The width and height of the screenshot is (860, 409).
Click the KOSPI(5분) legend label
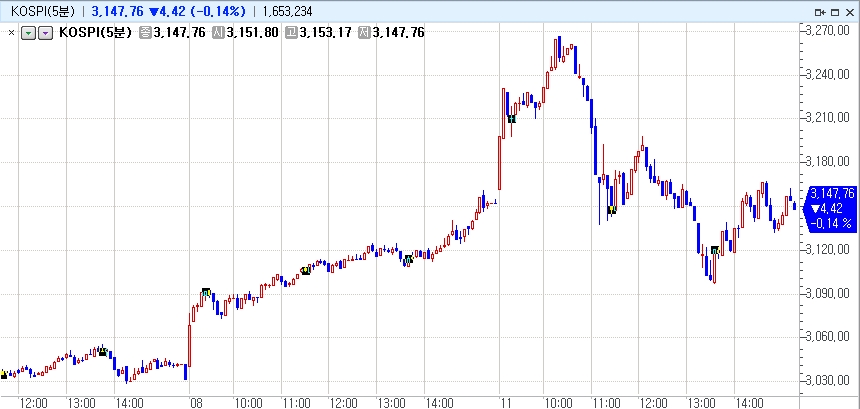coord(96,33)
